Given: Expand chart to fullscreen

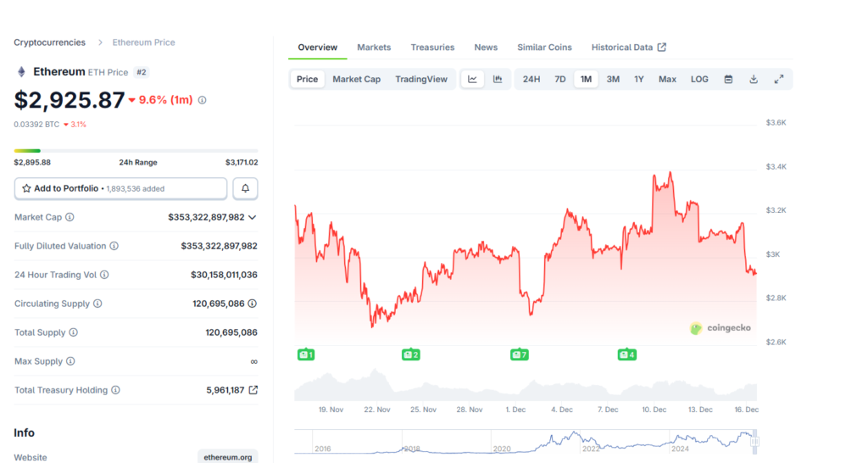Looking at the screenshot, I should 779,79.
